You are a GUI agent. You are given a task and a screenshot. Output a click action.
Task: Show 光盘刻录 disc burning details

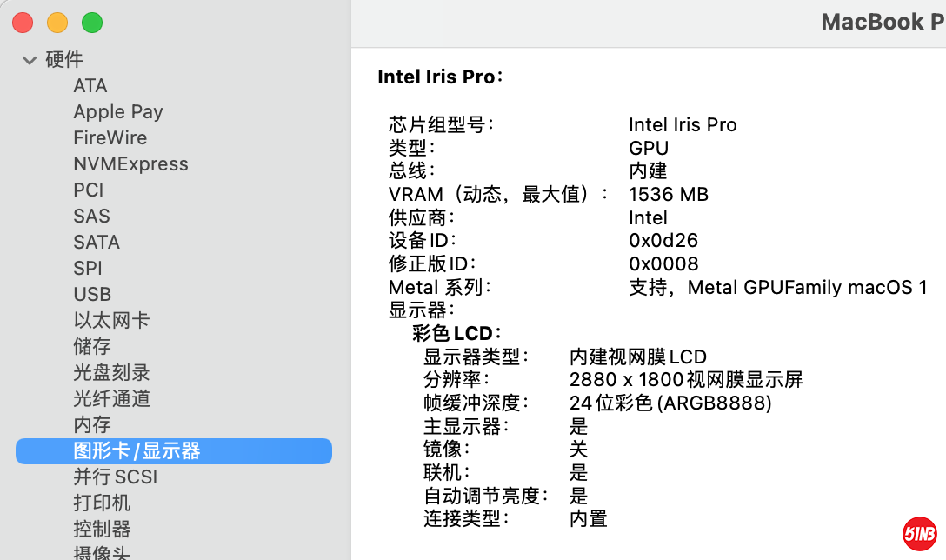[x=111, y=373]
